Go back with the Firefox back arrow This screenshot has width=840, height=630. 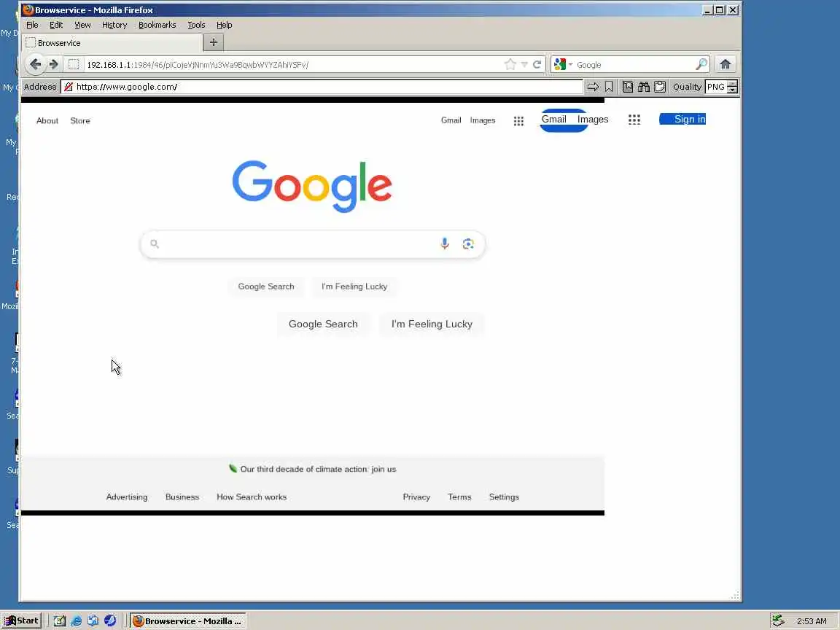[x=35, y=64]
